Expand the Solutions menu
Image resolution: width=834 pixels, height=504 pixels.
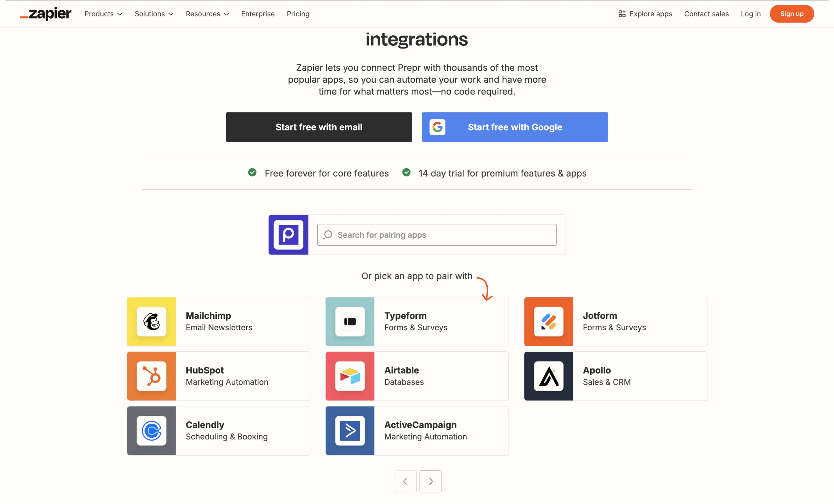(154, 14)
